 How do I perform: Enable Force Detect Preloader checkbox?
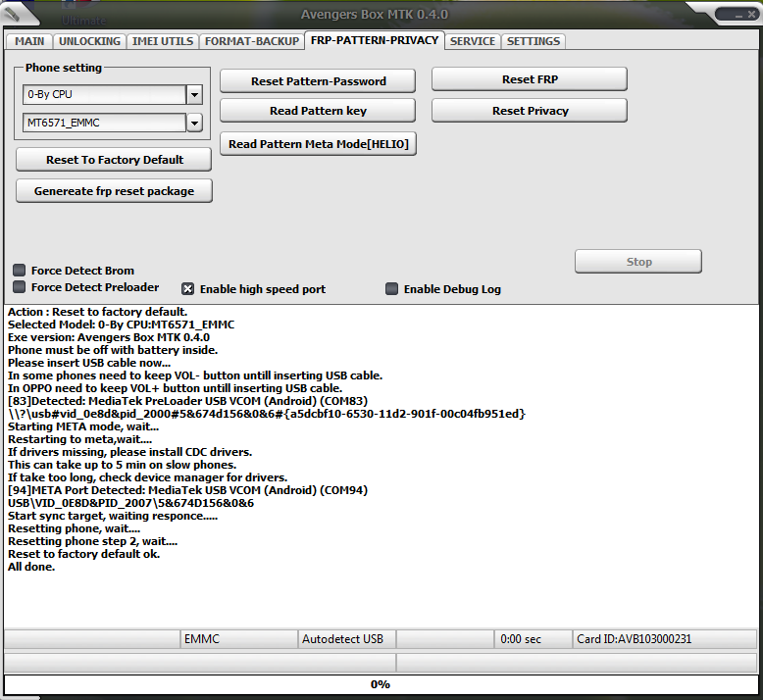coord(20,287)
